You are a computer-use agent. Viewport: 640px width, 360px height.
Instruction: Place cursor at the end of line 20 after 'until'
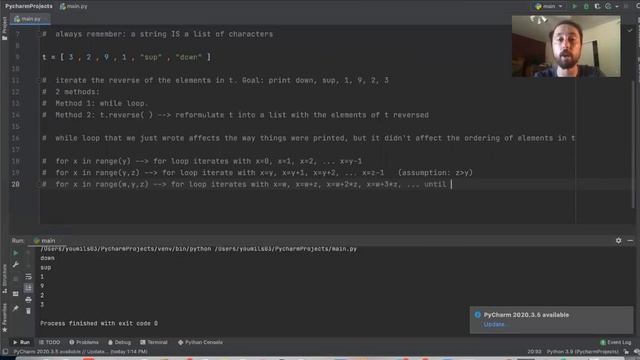coord(451,184)
